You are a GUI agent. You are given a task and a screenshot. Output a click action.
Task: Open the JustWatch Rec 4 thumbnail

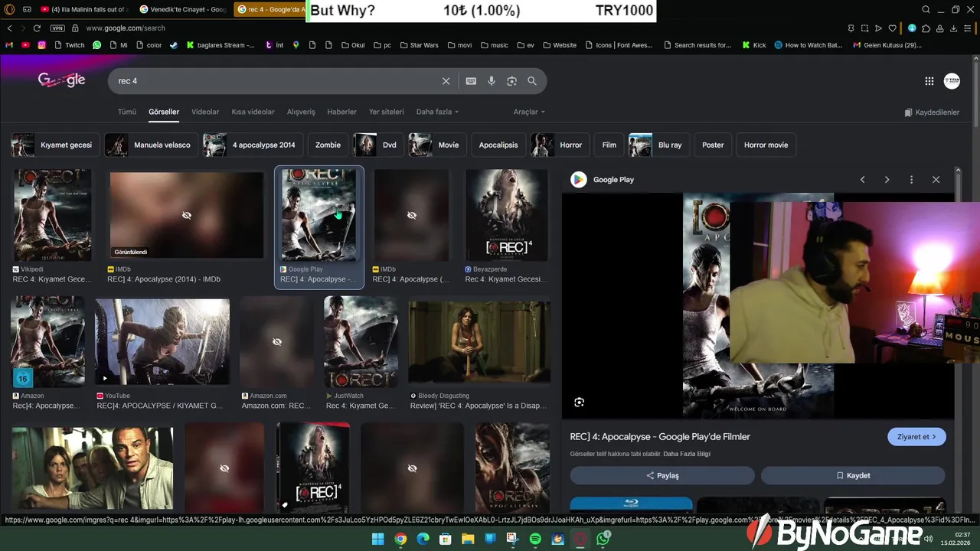click(361, 342)
